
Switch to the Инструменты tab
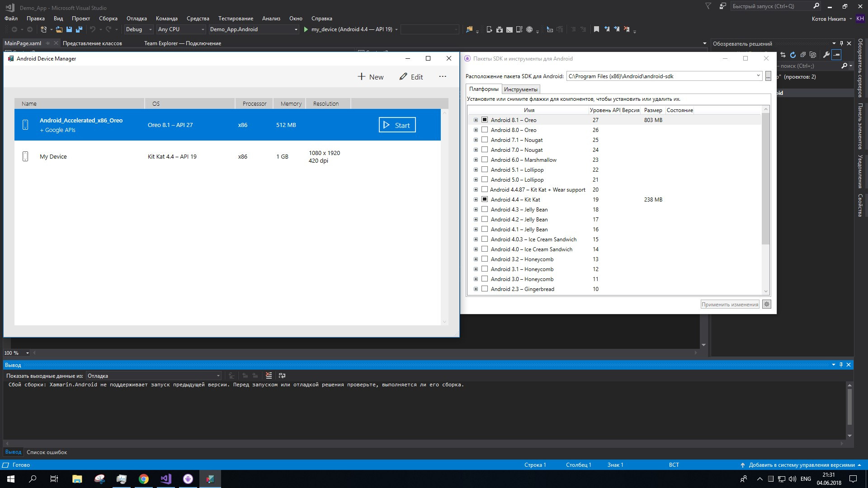click(x=521, y=89)
